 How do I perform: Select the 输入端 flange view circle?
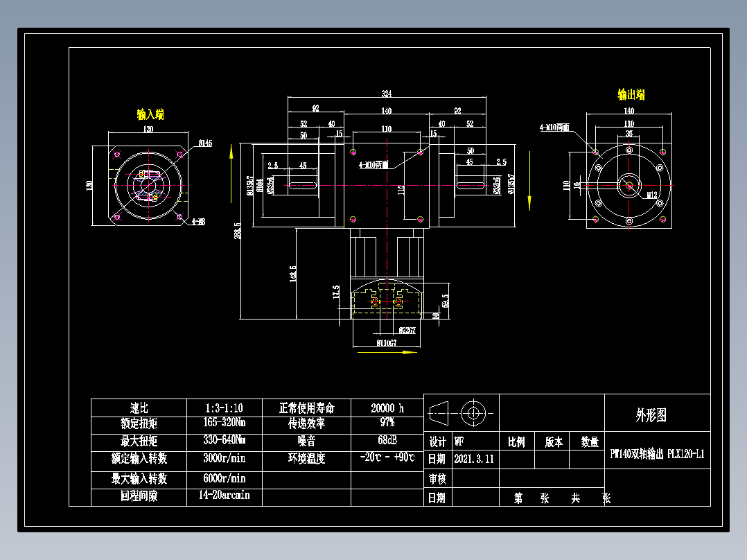tap(147, 185)
